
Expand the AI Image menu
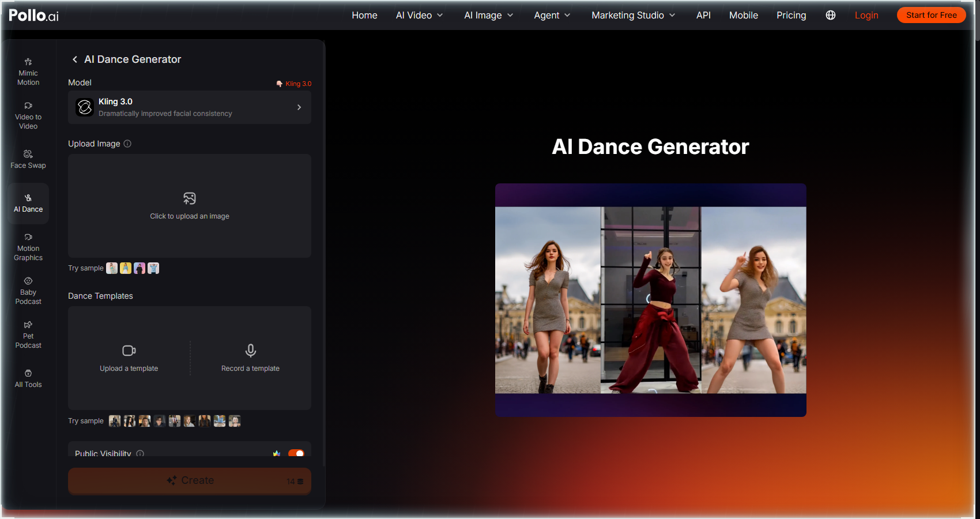pos(489,15)
